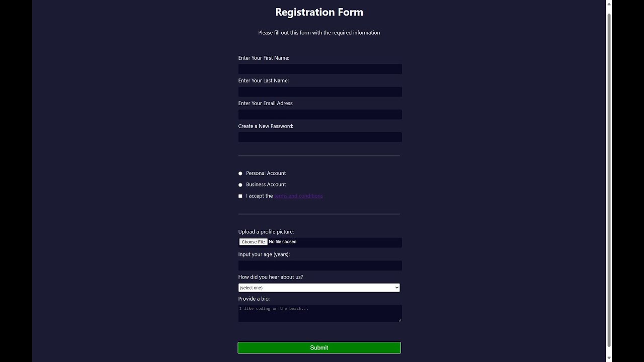
Task: Open the terms and conditions link
Action: (298, 196)
